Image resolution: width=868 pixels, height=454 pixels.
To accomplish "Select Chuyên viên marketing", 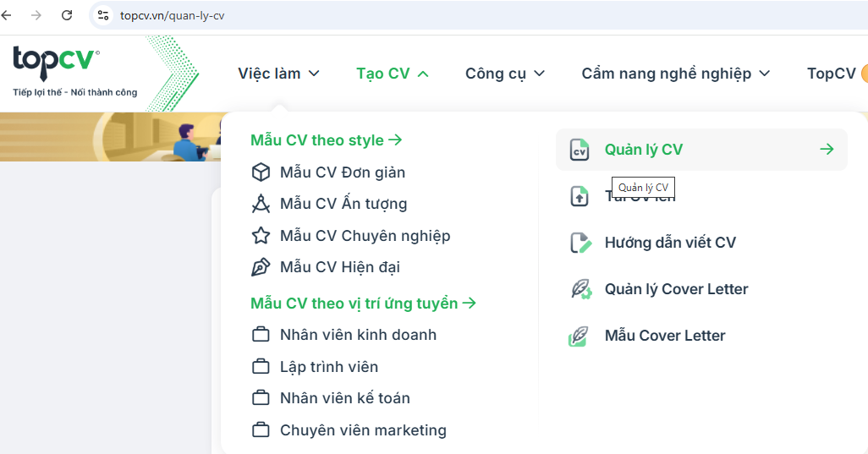I will pyautogui.click(x=363, y=430).
